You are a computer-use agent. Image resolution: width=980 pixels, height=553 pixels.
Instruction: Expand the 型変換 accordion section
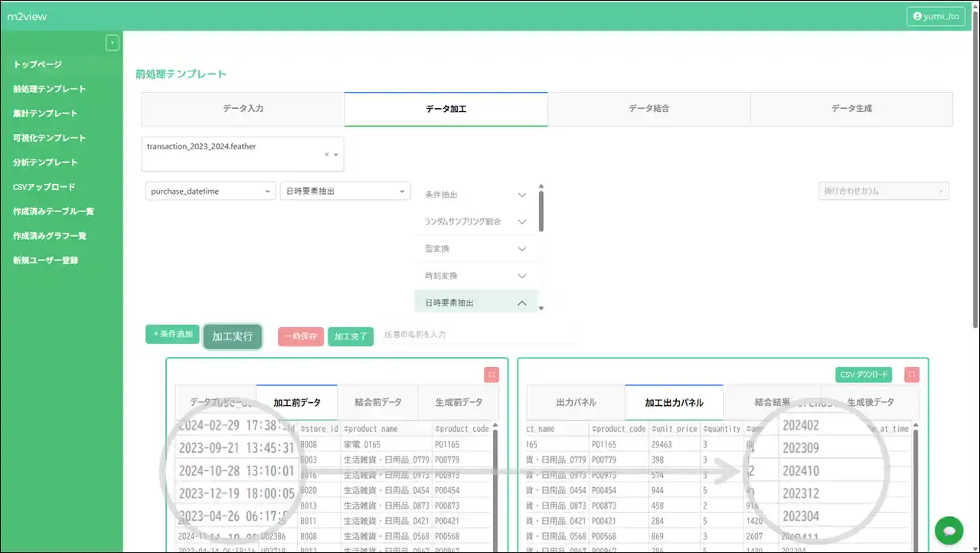pos(475,249)
